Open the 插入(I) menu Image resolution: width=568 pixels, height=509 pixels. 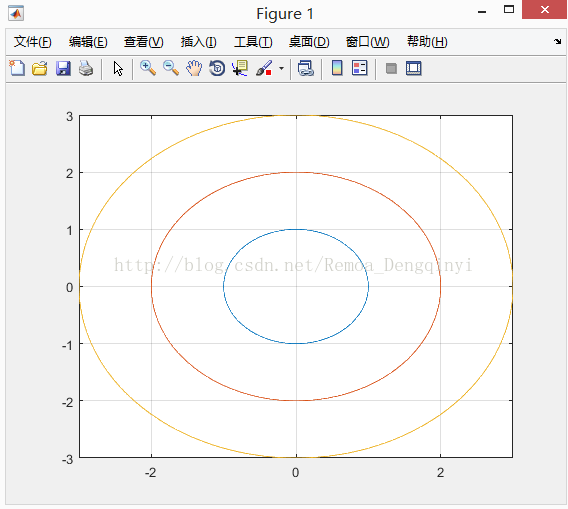[x=199, y=42]
